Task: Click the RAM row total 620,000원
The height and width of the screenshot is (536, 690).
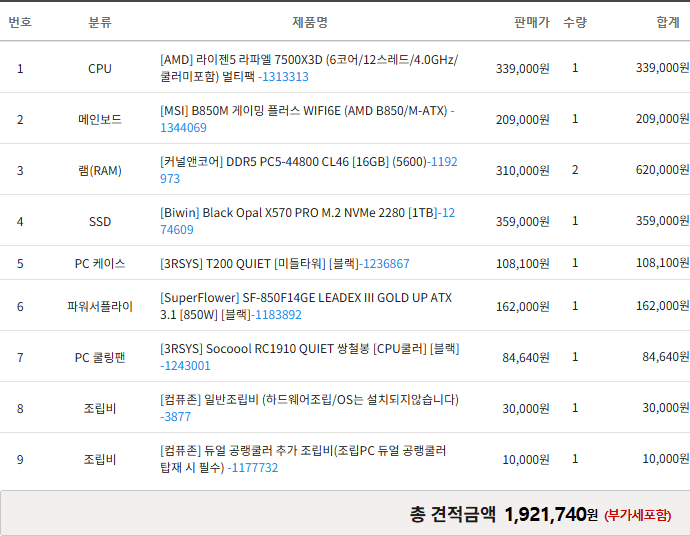Action: pos(662,170)
